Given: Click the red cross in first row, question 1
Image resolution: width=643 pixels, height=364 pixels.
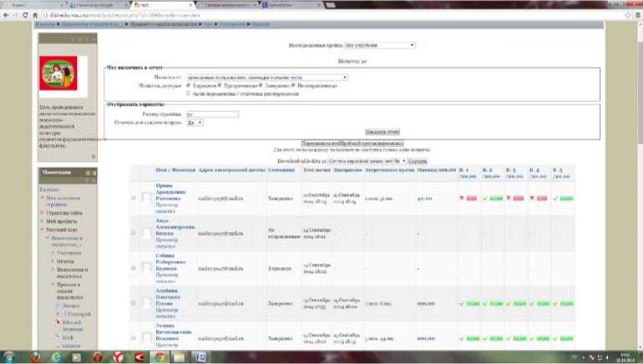Looking at the screenshot, I should 462,198.
